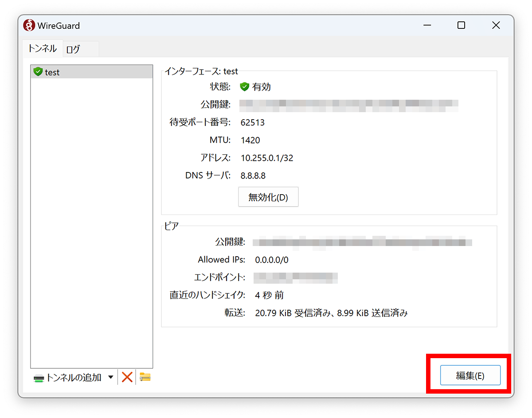Disable the tunnel with the 無効化(D) button
Screen dimensions: 532x418
[x=268, y=197]
